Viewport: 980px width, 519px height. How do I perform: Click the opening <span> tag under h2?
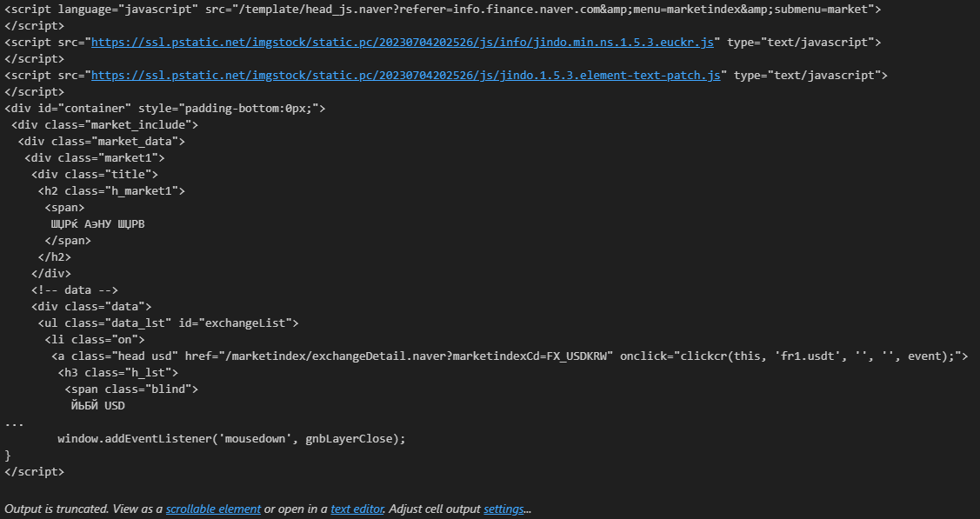[64, 208]
